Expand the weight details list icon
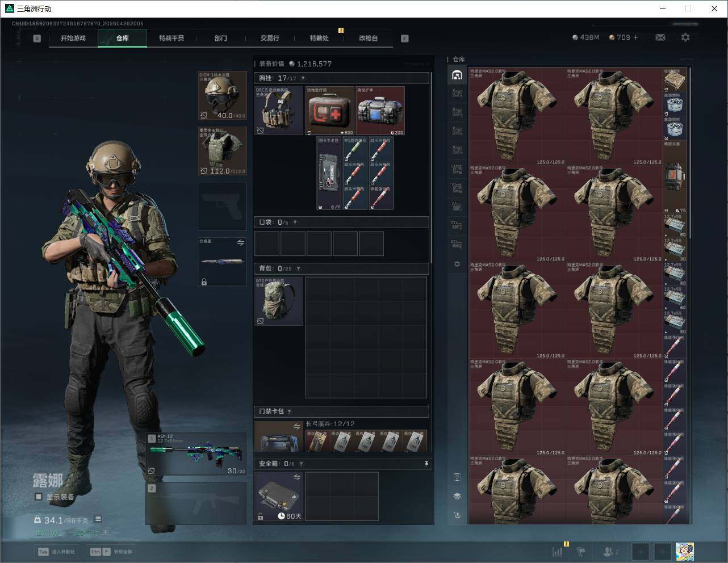Screen dimensions: 728x563 (x=98, y=519)
